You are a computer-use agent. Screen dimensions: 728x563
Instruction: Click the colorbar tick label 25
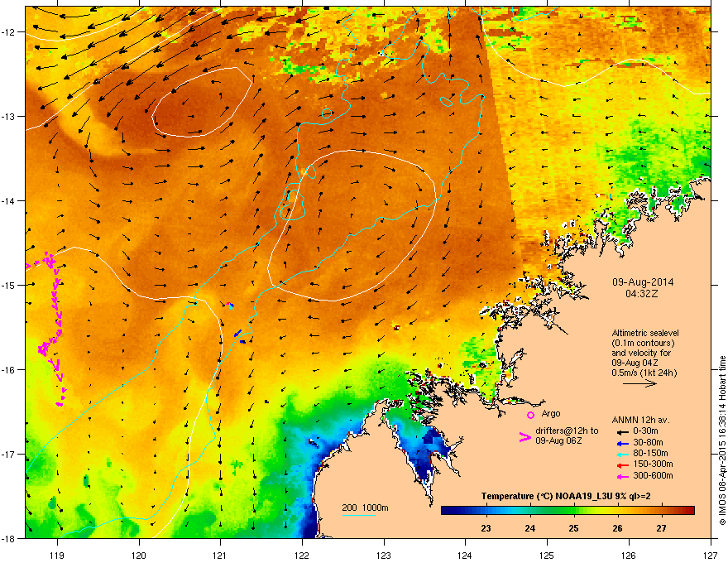[x=574, y=528]
